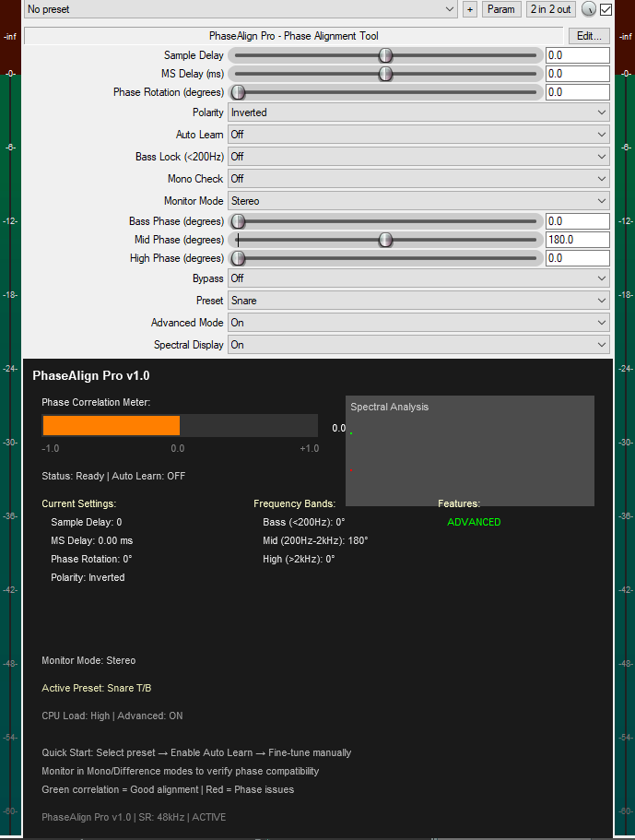Click the High Phase value field
This screenshot has height=840, width=635.
(x=577, y=258)
